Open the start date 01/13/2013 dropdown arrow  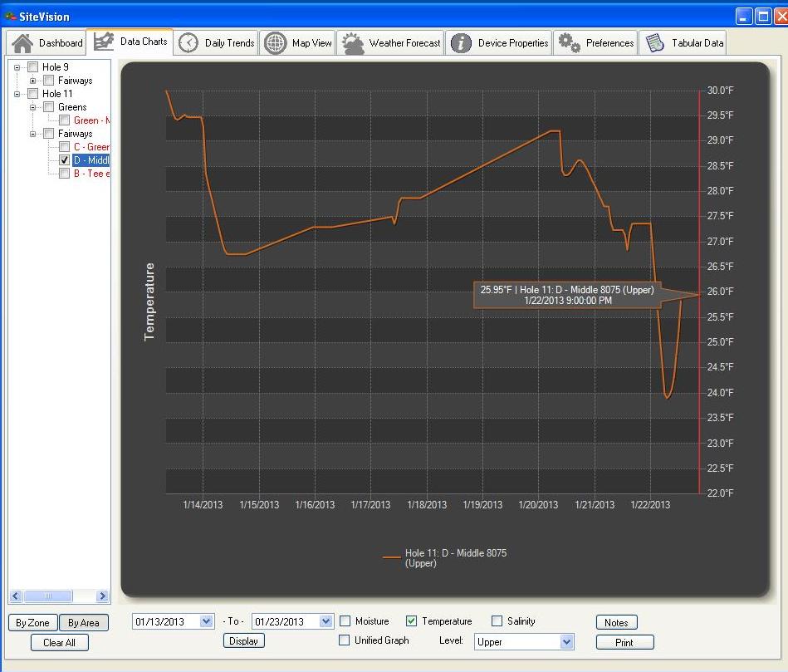click(206, 621)
